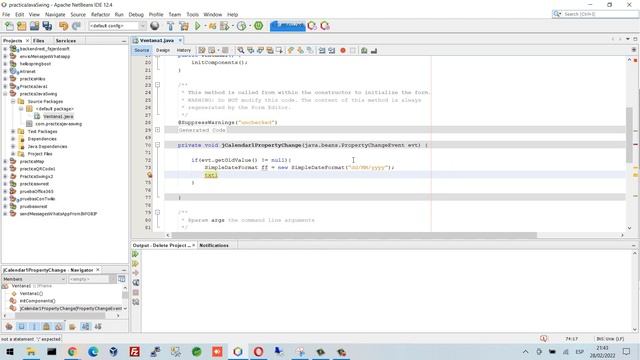
Task: Switch to the History view button
Action: 184,50
